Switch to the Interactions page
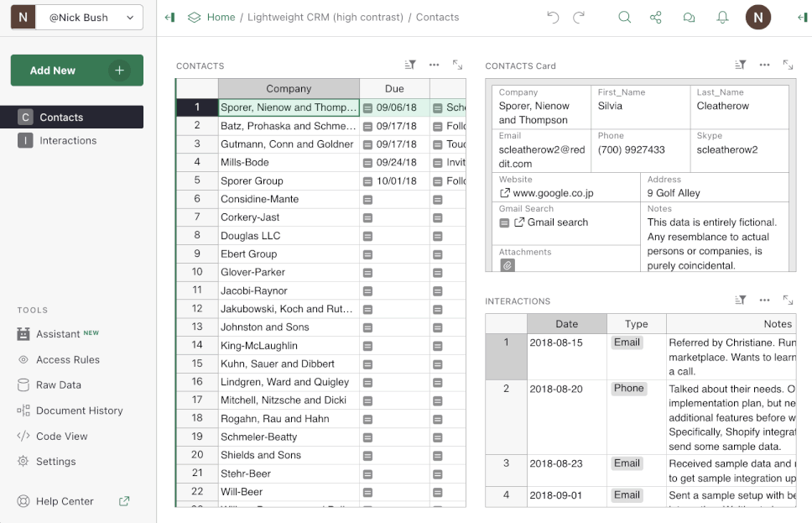The image size is (812, 523). [x=68, y=140]
